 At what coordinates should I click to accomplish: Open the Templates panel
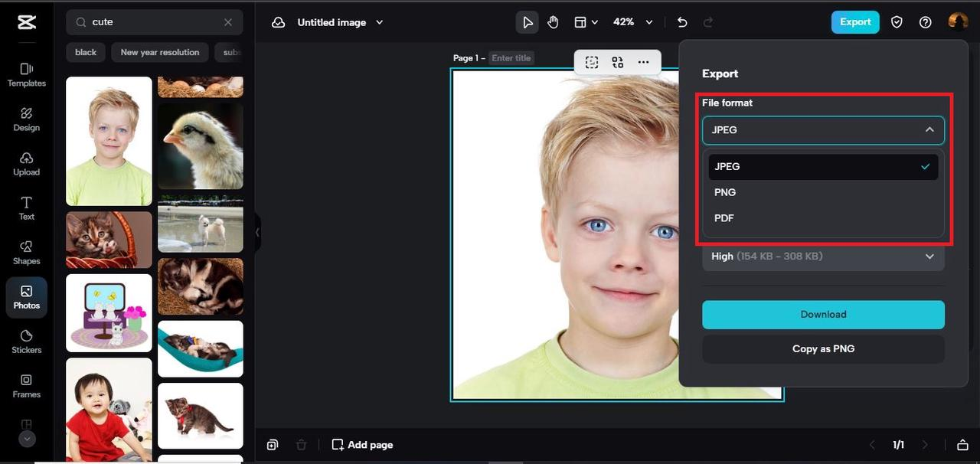tap(27, 74)
